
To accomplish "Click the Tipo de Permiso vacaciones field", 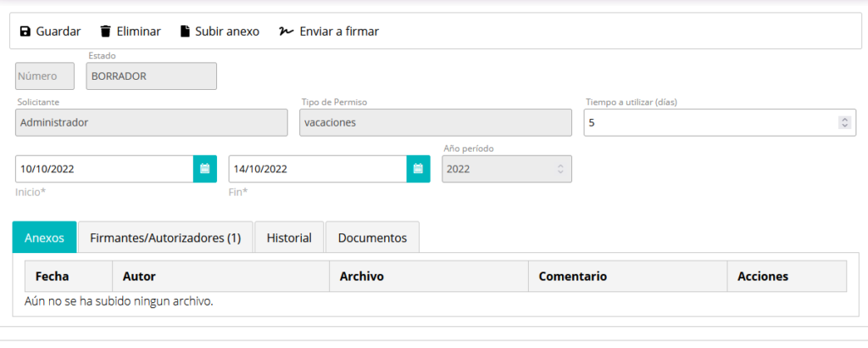I will (x=436, y=122).
